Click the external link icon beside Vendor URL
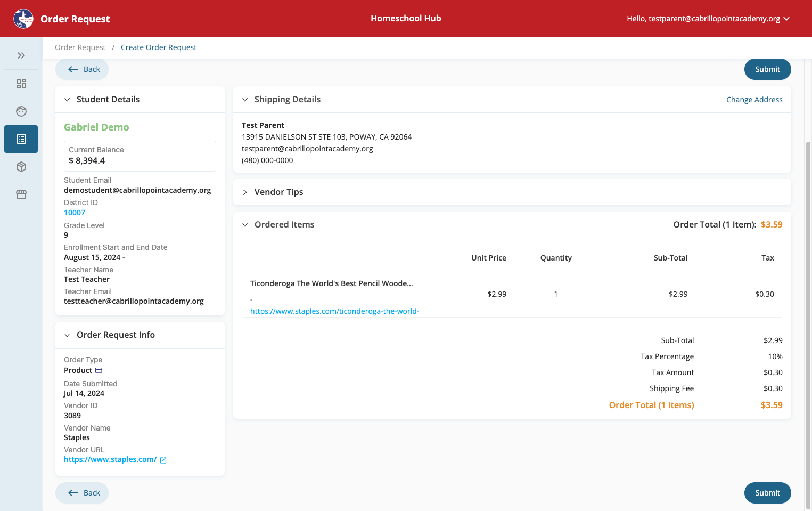 point(163,460)
